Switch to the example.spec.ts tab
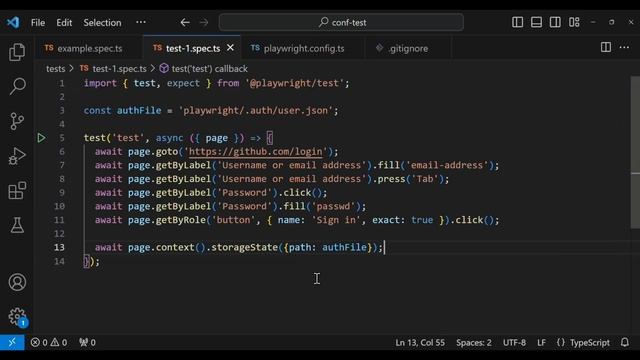This screenshot has height=360, width=640. 90,48
